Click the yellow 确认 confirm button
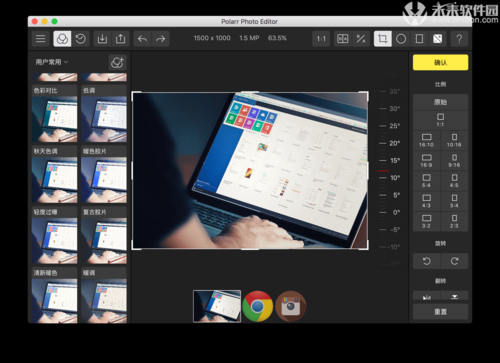This screenshot has width=500, height=363. (440, 62)
